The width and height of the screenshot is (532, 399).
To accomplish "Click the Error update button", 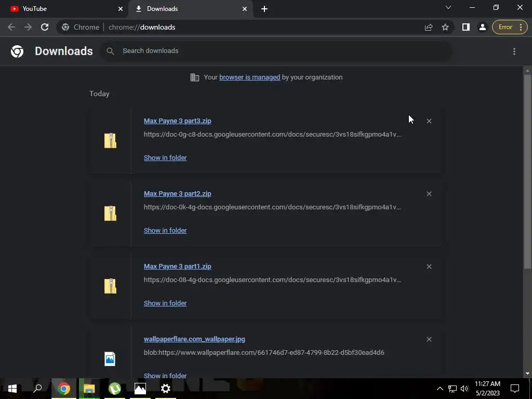I will (x=510, y=27).
